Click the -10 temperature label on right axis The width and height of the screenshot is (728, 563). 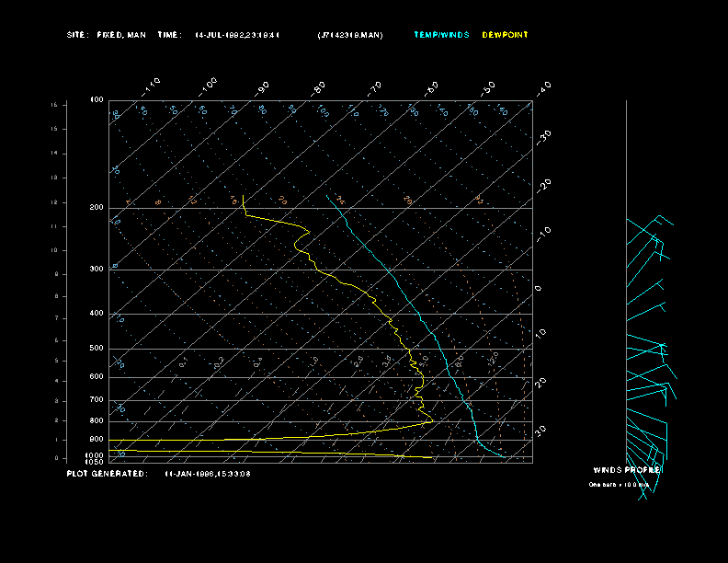tap(543, 234)
